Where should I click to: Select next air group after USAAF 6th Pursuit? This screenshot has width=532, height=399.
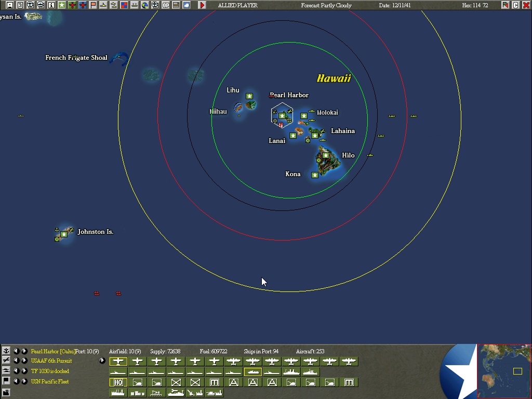point(24,361)
